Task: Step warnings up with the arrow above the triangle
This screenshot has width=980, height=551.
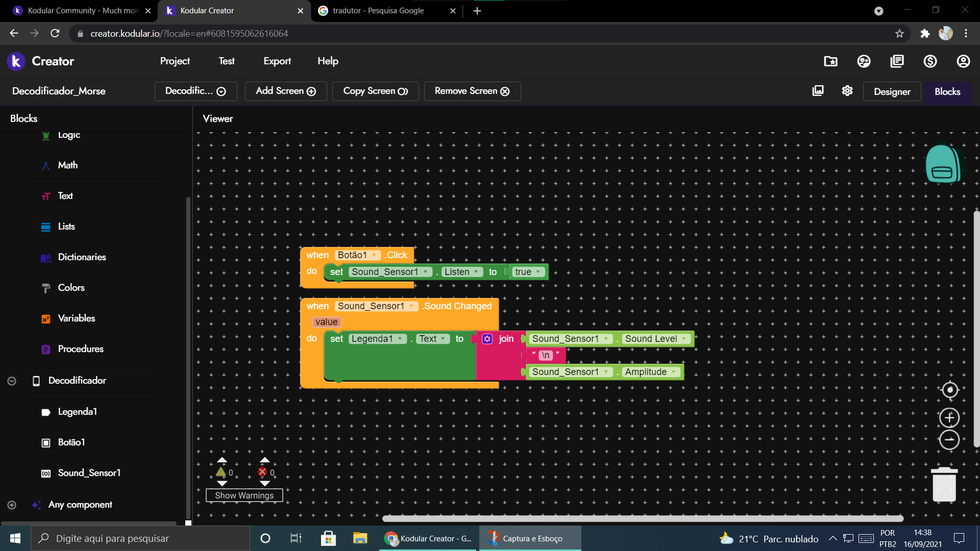Action: [x=222, y=460]
